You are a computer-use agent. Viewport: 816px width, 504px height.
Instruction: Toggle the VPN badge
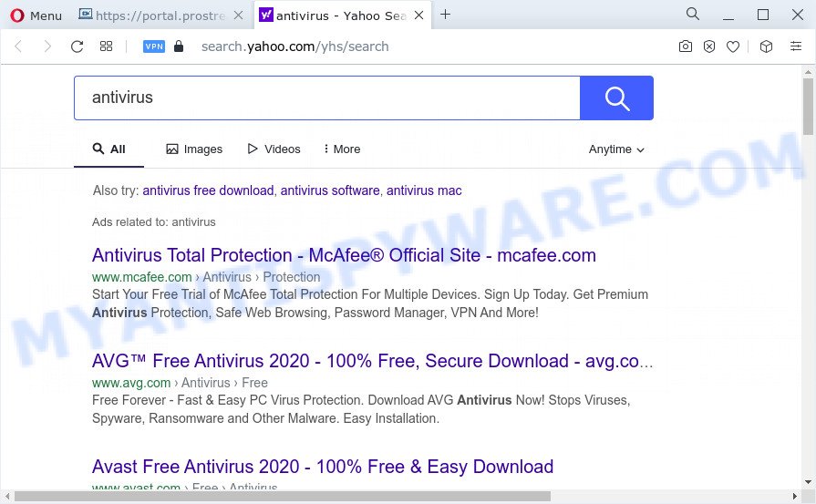(154, 46)
